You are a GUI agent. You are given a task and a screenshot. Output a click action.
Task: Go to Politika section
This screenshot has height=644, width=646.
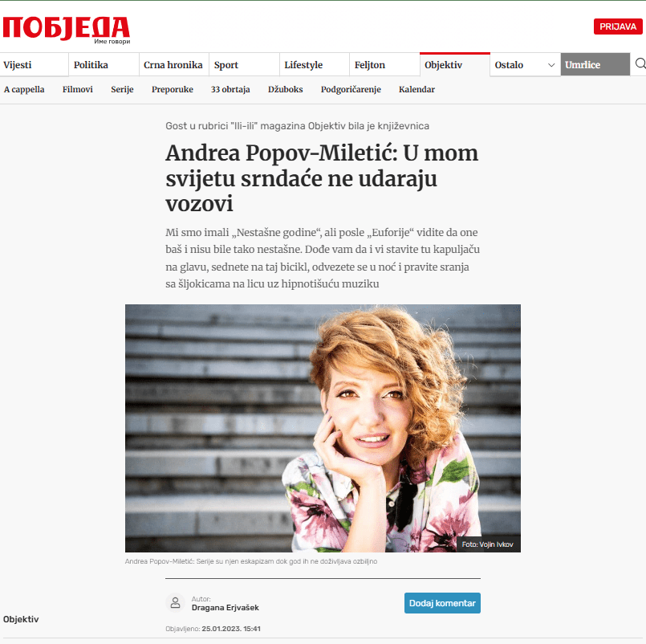coord(91,65)
